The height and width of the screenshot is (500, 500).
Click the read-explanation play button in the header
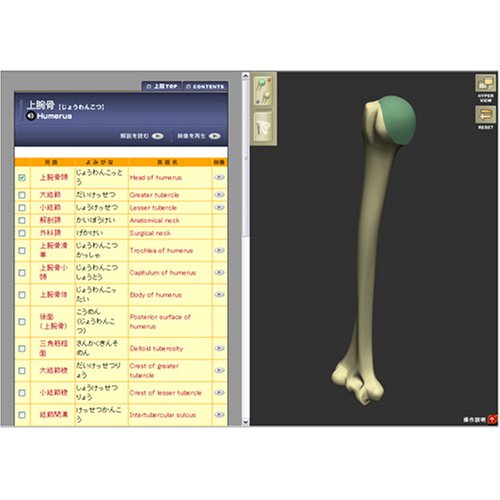point(158,136)
